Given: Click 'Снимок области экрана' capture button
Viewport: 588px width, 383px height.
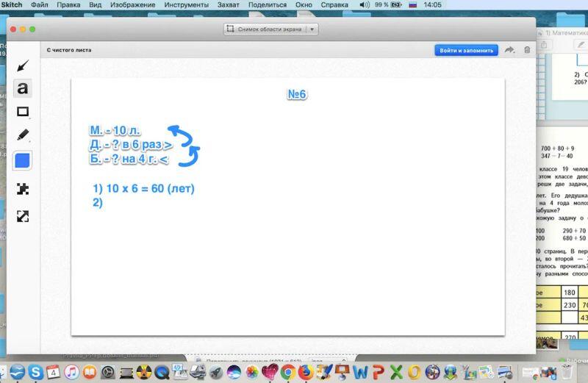Looking at the screenshot, I should (265, 29).
